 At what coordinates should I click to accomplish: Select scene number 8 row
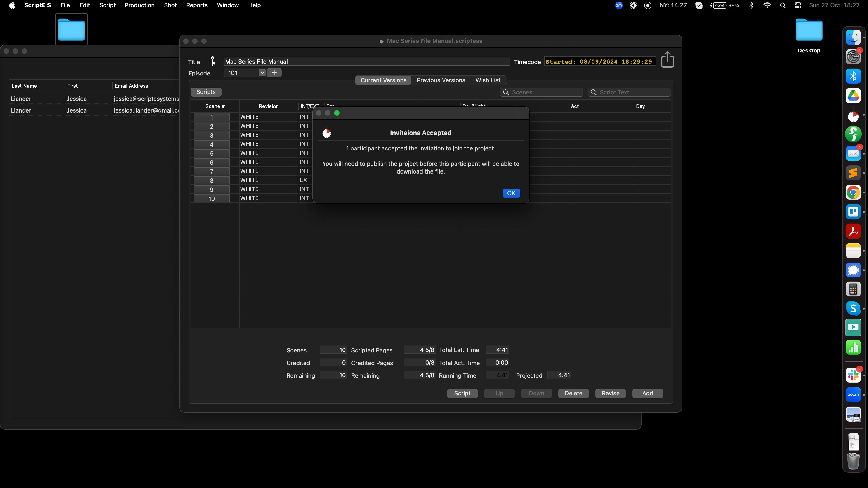(x=212, y=181)
